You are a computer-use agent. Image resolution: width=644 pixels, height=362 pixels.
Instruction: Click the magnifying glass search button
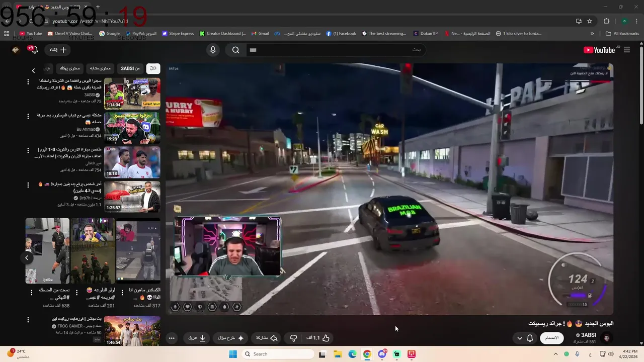(x=235, y=50)
